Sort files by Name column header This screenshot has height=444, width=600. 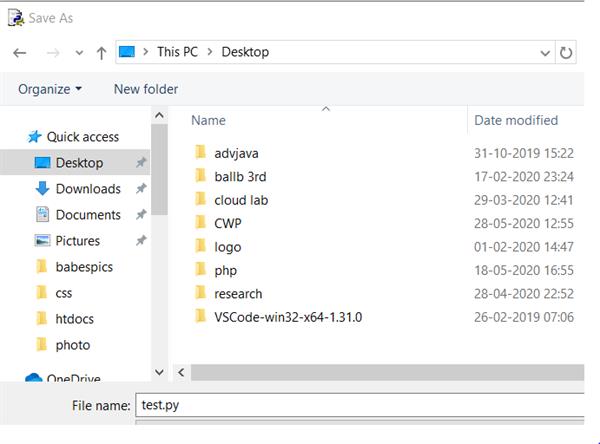208,120
